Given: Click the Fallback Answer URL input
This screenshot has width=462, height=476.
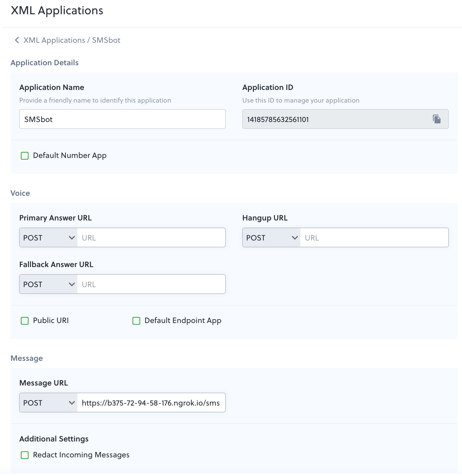Looking at the screenshot, I should [x=151, y=284].
